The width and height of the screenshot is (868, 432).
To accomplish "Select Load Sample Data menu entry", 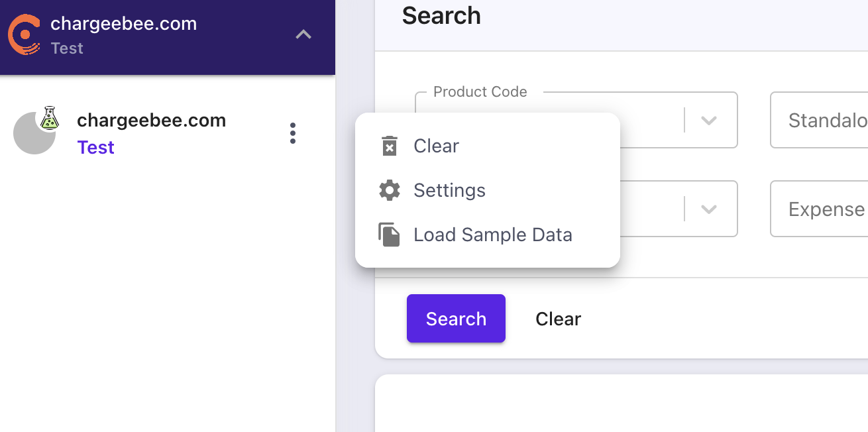I will 492,235.
